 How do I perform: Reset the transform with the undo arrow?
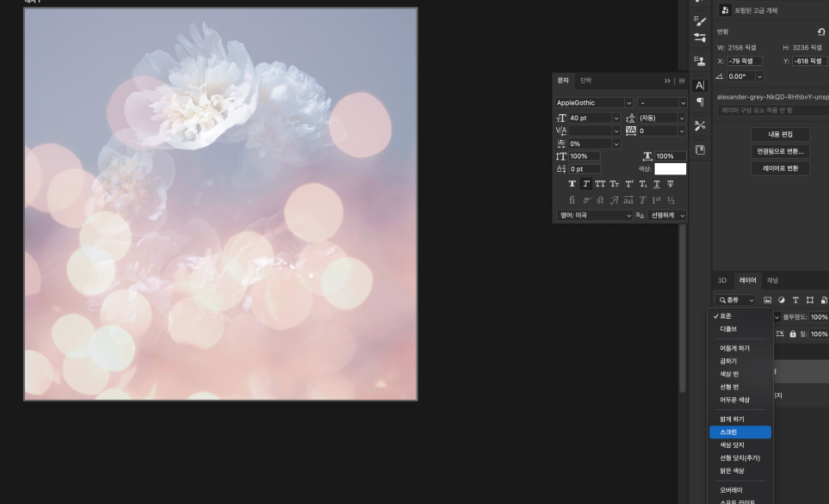pos(821,32)
